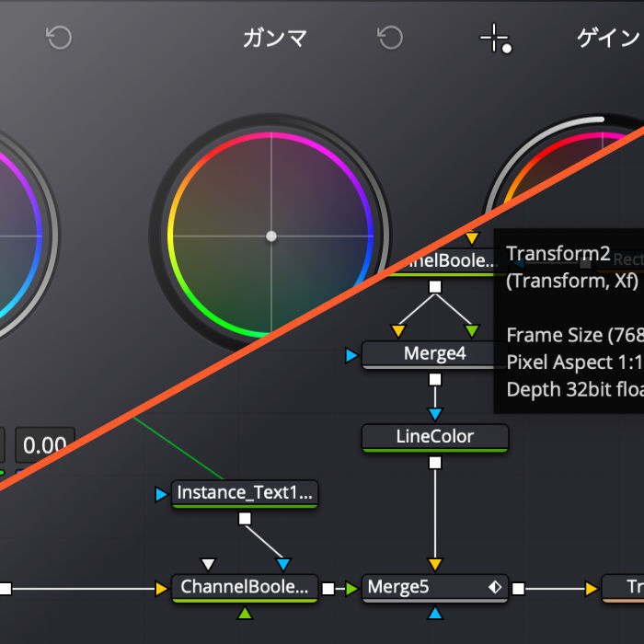The image size is (644, 644).
Task: Select the crosshair picker icon beside ゲイン
Action: click(x=496, y=39)
